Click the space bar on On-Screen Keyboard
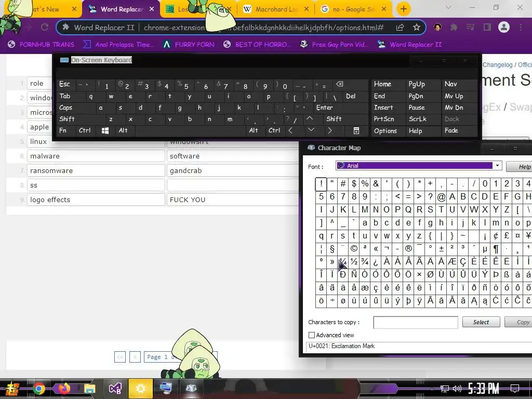The width and height of the screenshot is (532, 399). (x=191, y=130)
